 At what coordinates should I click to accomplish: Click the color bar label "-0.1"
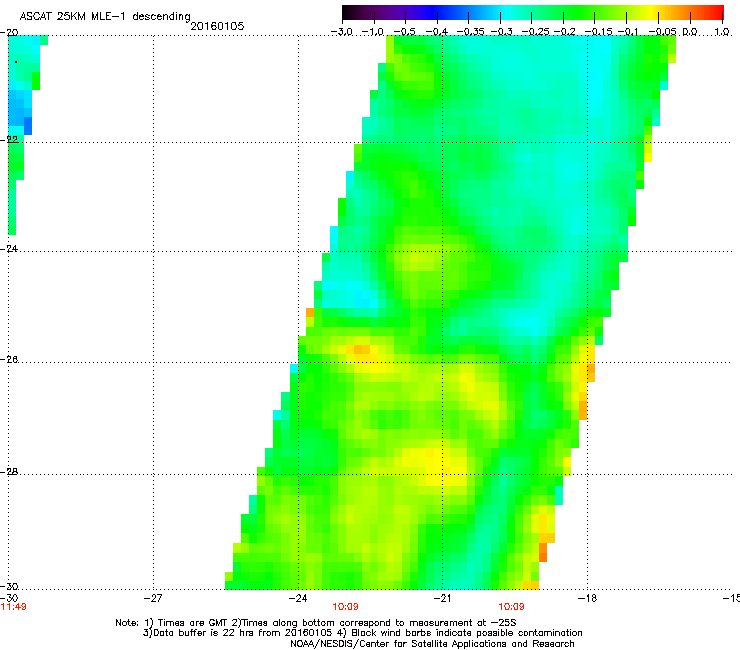tap(628, 32)
